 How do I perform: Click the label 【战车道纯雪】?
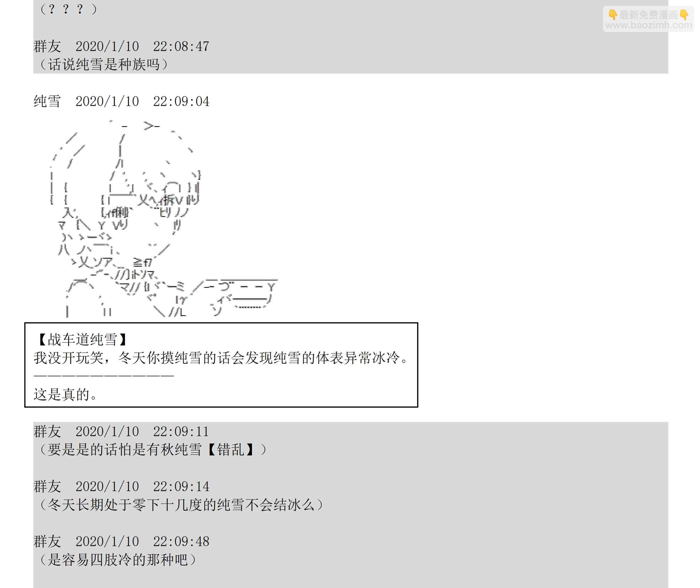[82, 340]
